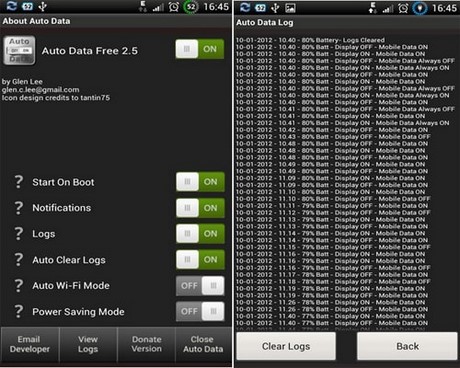
Task: Tap the 'Auto Data Log' title
Action: (x=265, y=23)
